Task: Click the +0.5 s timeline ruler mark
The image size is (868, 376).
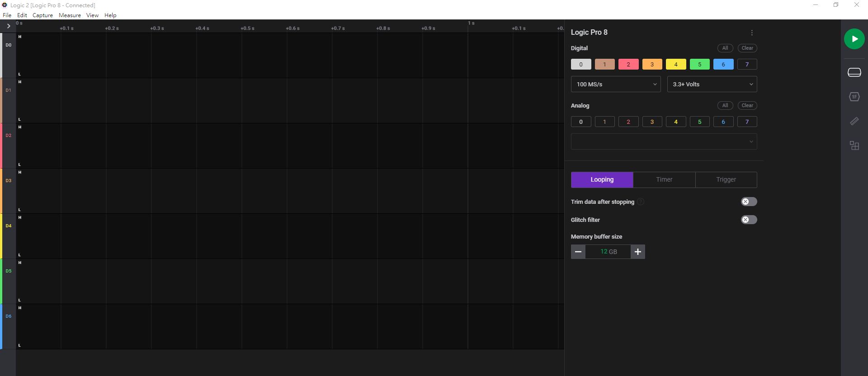Action: (247, 28)
